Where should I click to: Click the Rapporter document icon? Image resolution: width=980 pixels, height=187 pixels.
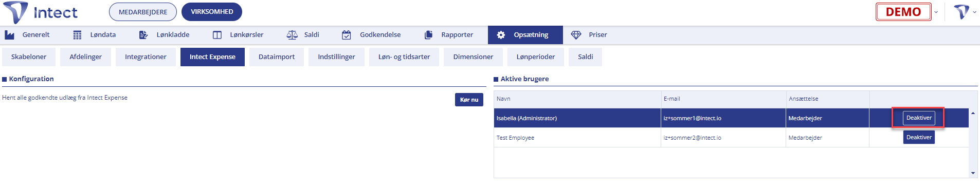point(428,35)
